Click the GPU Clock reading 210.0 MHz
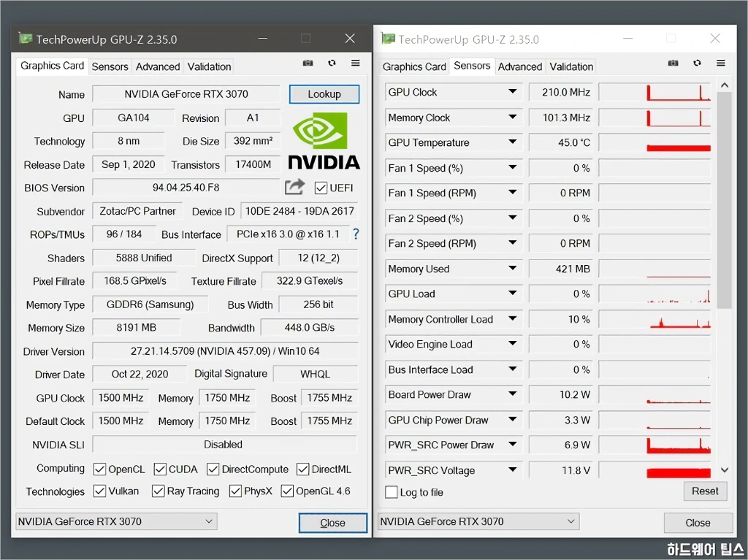 tap(560, 91)
